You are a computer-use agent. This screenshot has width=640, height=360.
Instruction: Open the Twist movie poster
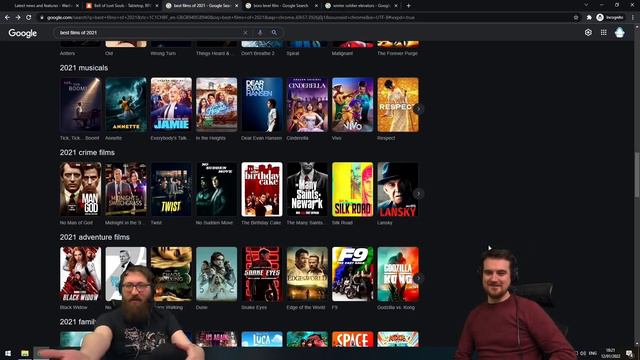click(x=171, y=189)
